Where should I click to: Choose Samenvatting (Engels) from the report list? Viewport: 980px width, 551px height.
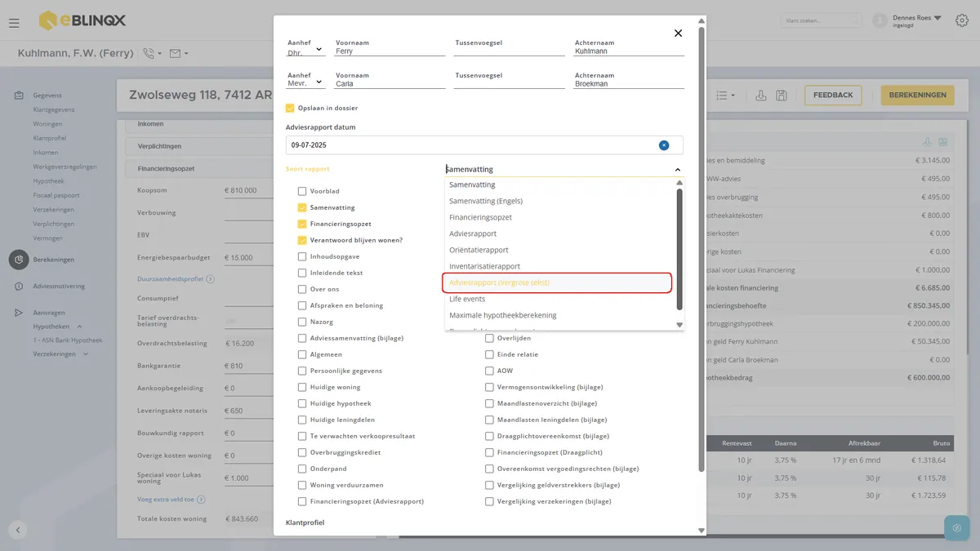coord(486,201)
